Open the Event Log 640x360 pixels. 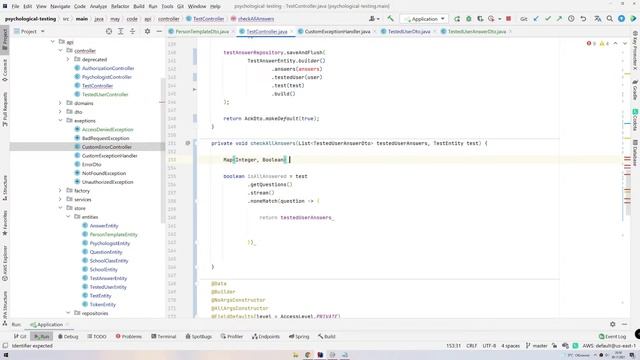coord(612,336)
